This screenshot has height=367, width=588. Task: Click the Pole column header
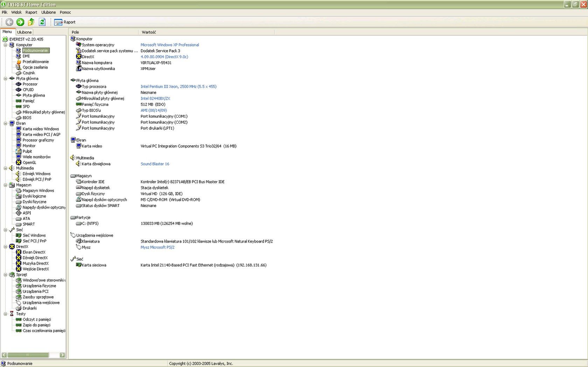(104, 32)
